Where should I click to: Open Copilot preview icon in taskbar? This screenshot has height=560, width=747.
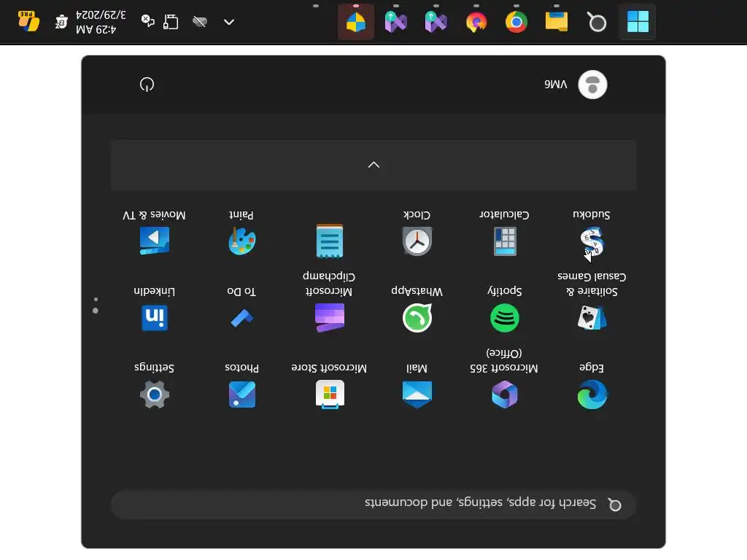(28, 21)
